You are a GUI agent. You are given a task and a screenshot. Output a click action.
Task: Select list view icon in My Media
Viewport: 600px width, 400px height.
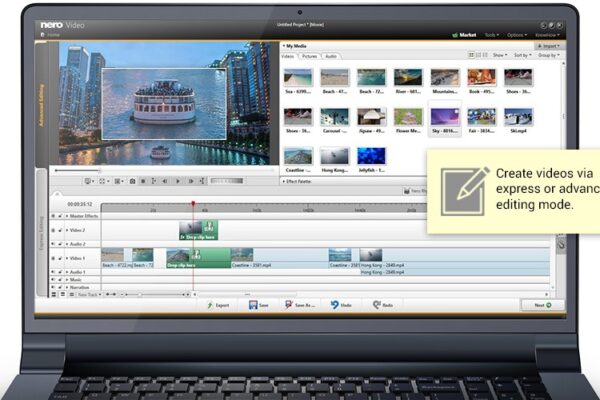click(x=485, y=55)
